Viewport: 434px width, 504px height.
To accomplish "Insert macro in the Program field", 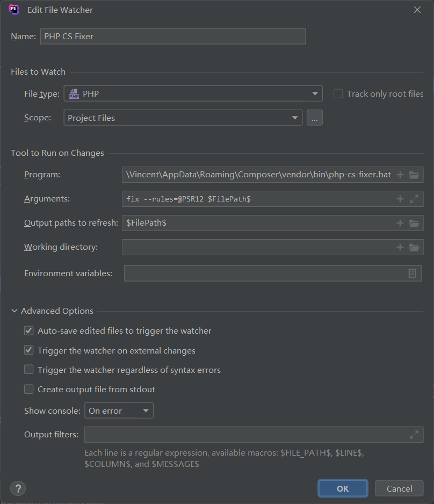I will click(400, 175).
